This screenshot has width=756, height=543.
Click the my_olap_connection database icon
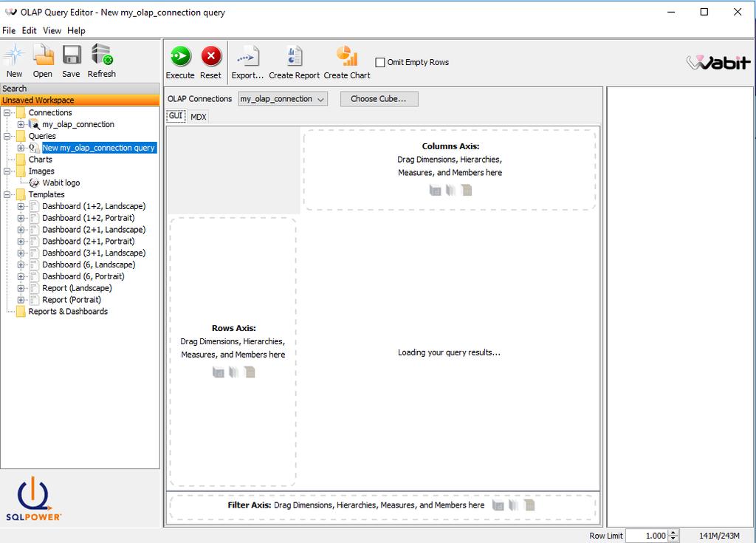[x=34, y=124]
